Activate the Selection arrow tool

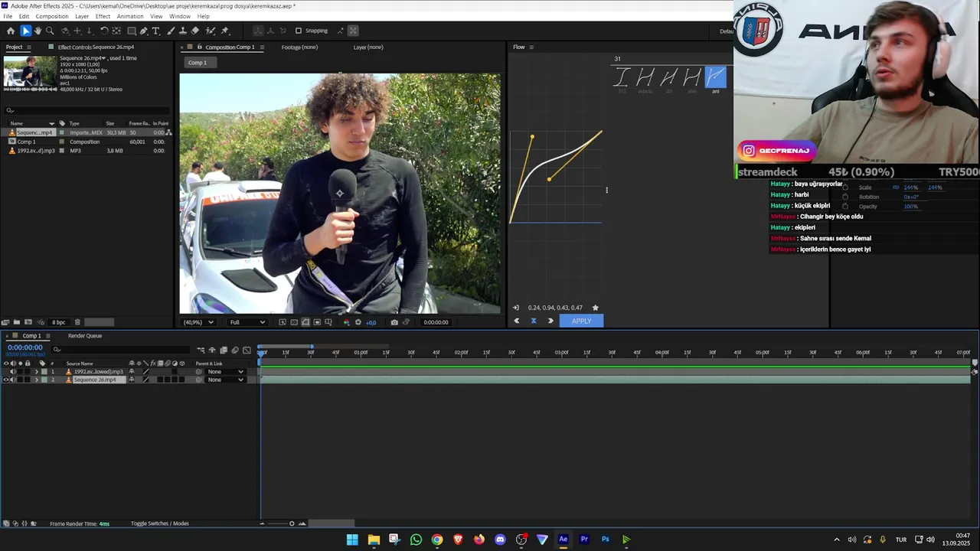point(25,31)
